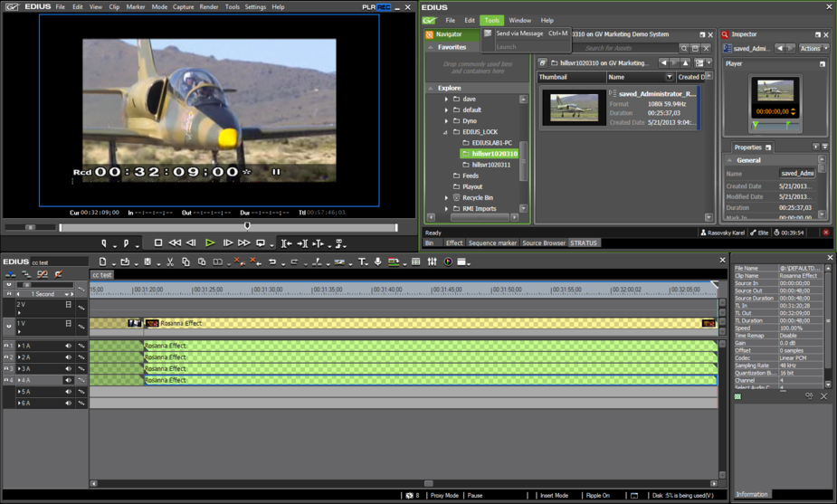Expand the default folder in Navigator
Viewport: 837px width, 504px height.
(x=446, y=110)
